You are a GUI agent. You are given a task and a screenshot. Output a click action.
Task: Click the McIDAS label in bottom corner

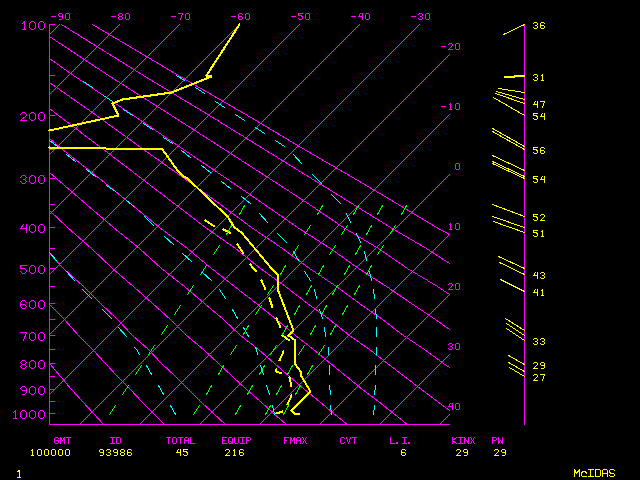[594, 472]
